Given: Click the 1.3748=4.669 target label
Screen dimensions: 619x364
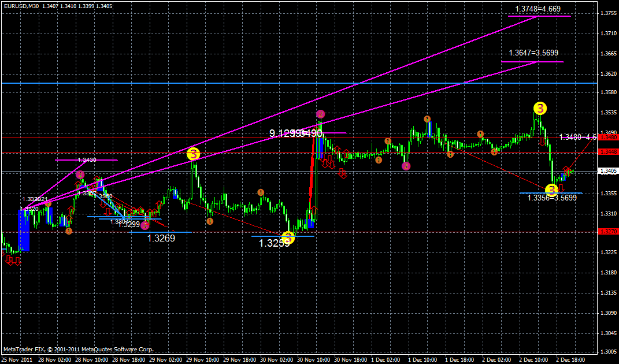Looking at the screenshot, I should click(538, 10).
